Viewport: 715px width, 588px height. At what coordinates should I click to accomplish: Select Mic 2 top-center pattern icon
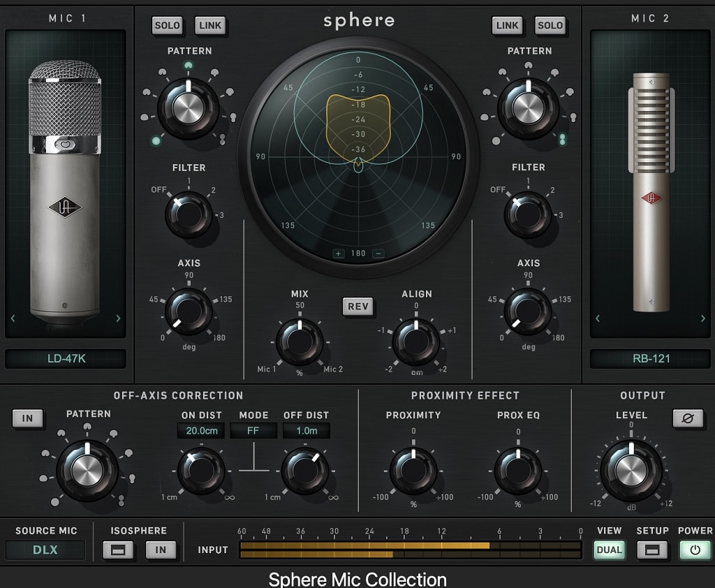click(x=528, y=66)
